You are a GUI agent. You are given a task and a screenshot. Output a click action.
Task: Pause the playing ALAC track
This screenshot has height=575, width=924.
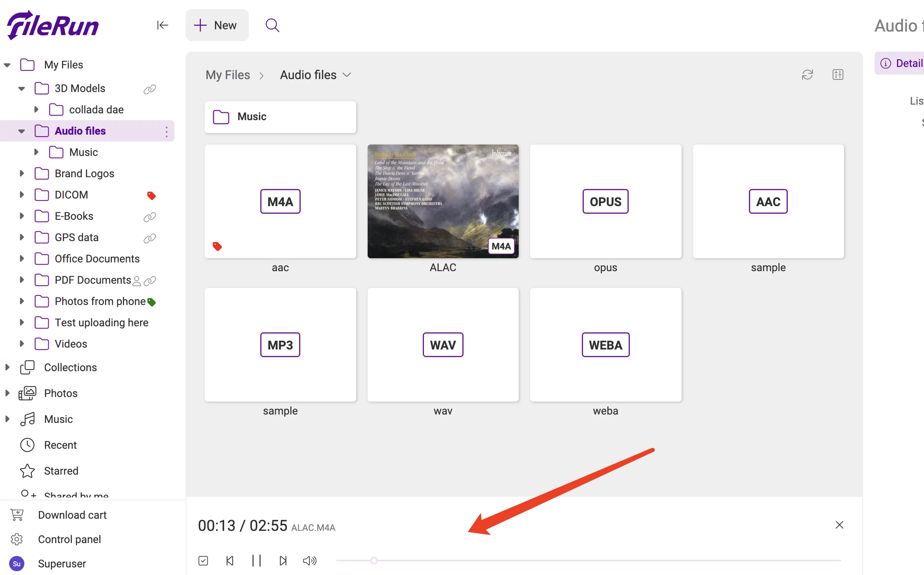click(x=256, y=561)
